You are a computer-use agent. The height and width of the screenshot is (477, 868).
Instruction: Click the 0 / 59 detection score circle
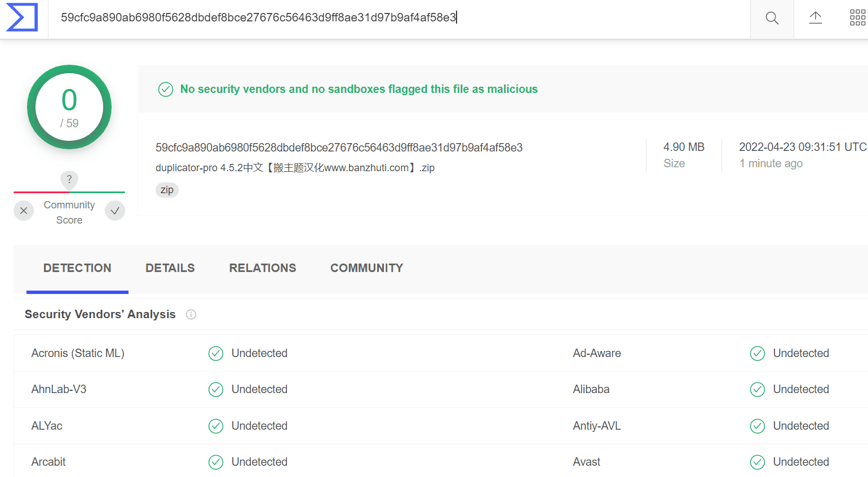coord(69,107)
